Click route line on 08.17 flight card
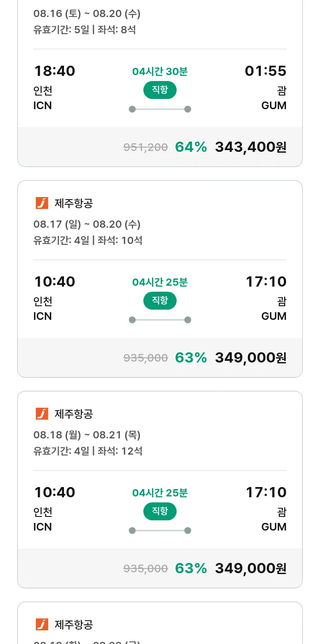Viewport: 320px width, 644px height. (160, 320)
